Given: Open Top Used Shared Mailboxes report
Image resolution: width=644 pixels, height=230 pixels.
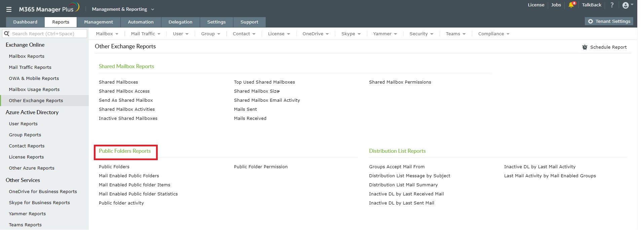Looking at the screenshot, I should (264, 82).
